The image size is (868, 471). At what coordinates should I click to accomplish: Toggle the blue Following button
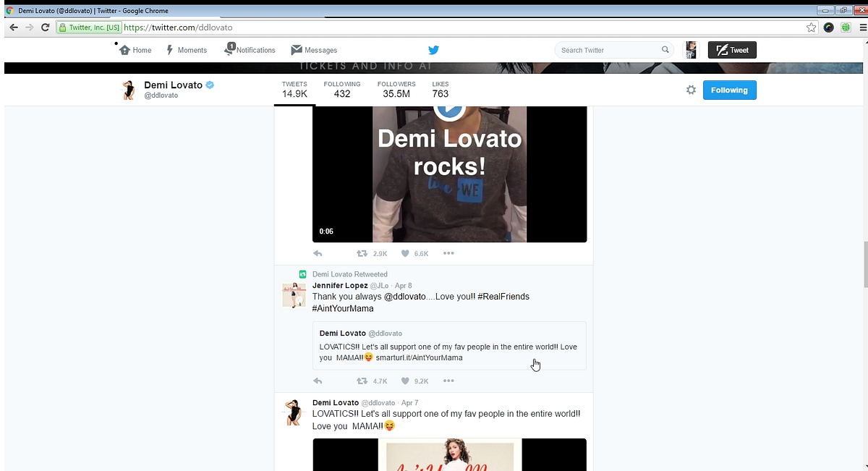coord(729,90)
